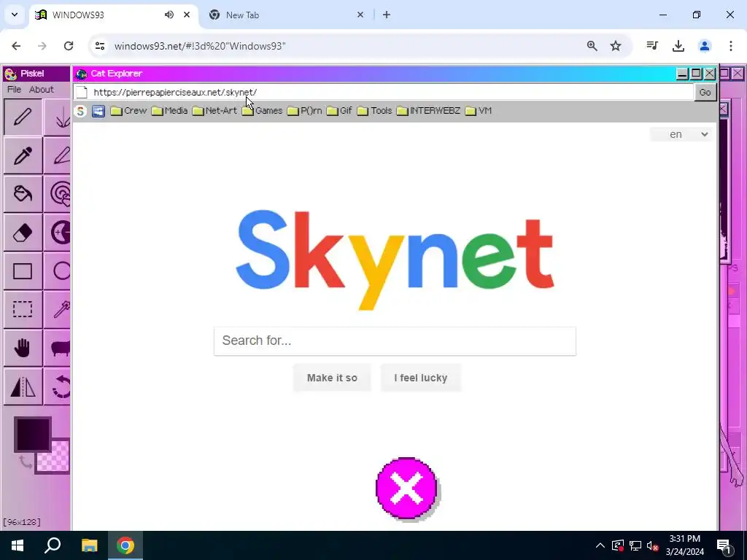Select the eyedropper color picker tool
This screenshot has width=747, height=560.
tap(23, 156)
